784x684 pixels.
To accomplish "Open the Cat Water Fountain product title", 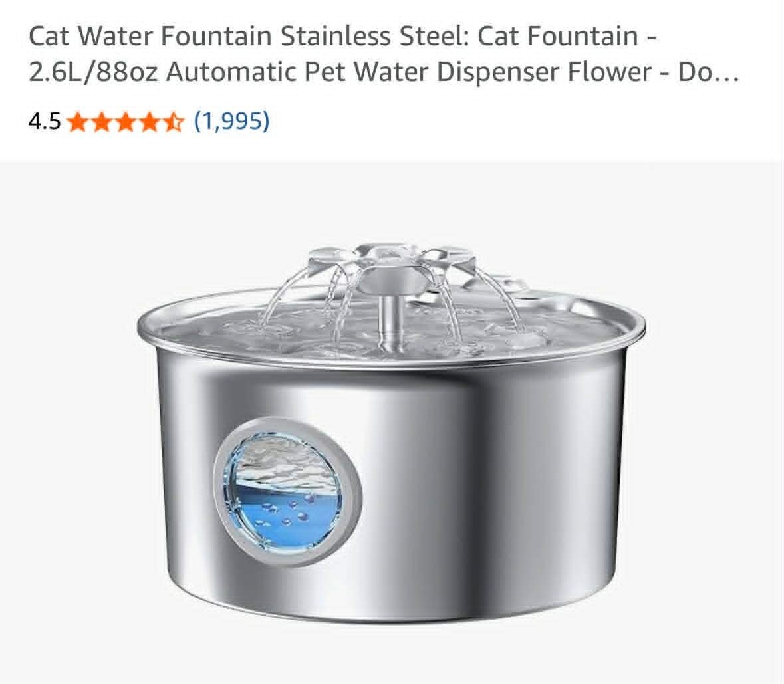I will (x=384, y=54).
